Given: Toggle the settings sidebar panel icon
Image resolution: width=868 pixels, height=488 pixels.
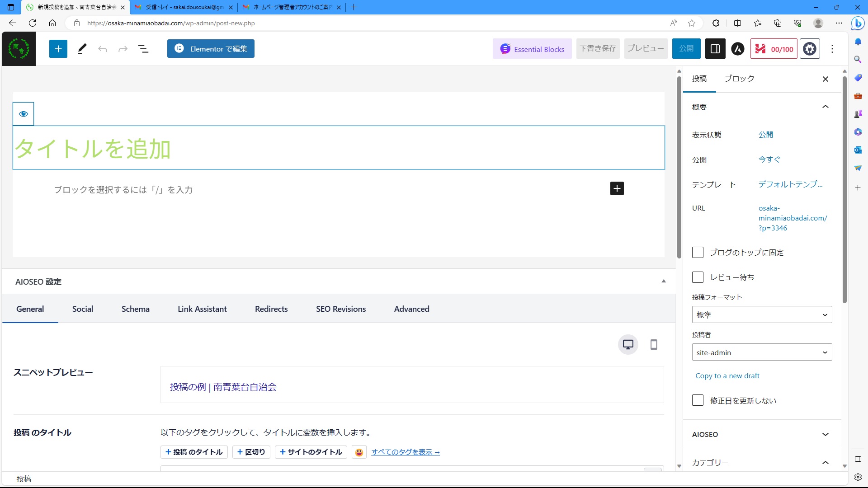Looking at the screenshot, I should click(x=715, y=49).
